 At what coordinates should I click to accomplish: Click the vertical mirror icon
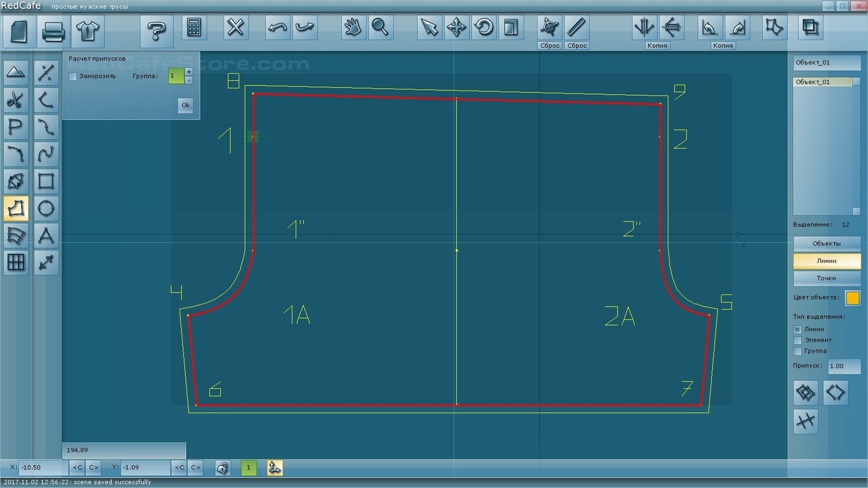(644, 28)
